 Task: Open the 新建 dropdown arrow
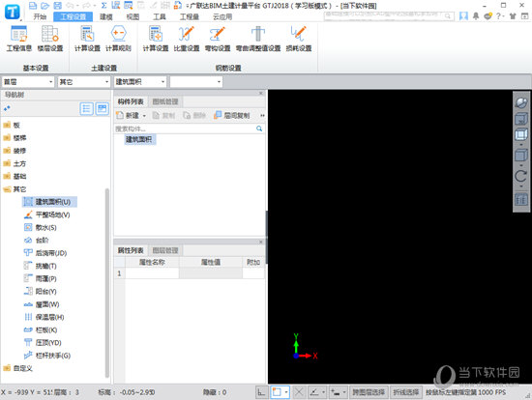(x=144, y=116)
